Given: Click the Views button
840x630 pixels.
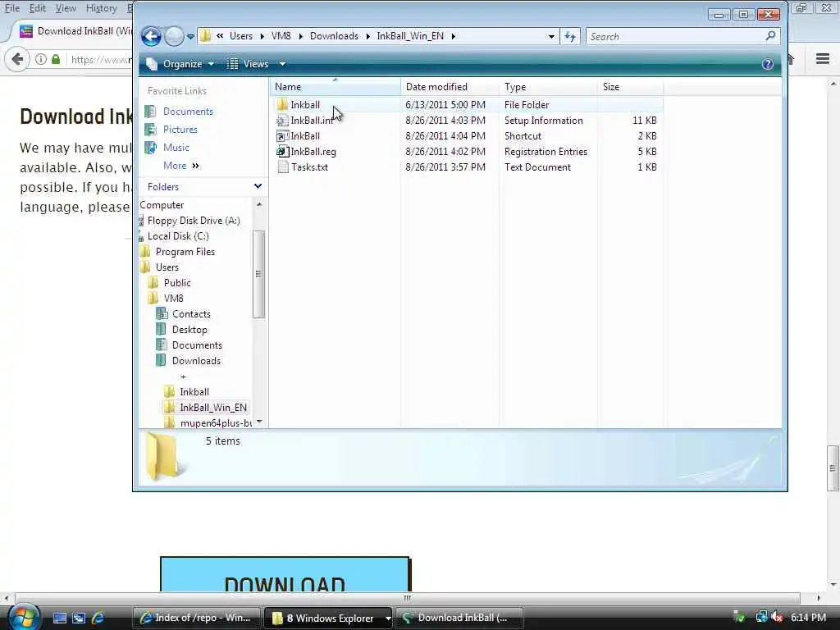Looking at the screenshot, I should [x=249, y=64].
